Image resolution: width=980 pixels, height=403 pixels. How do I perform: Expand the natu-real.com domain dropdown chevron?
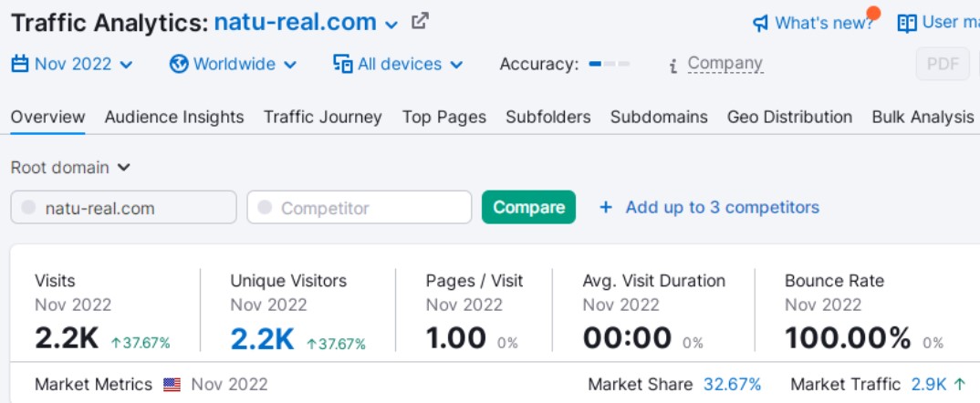point(391,25)
